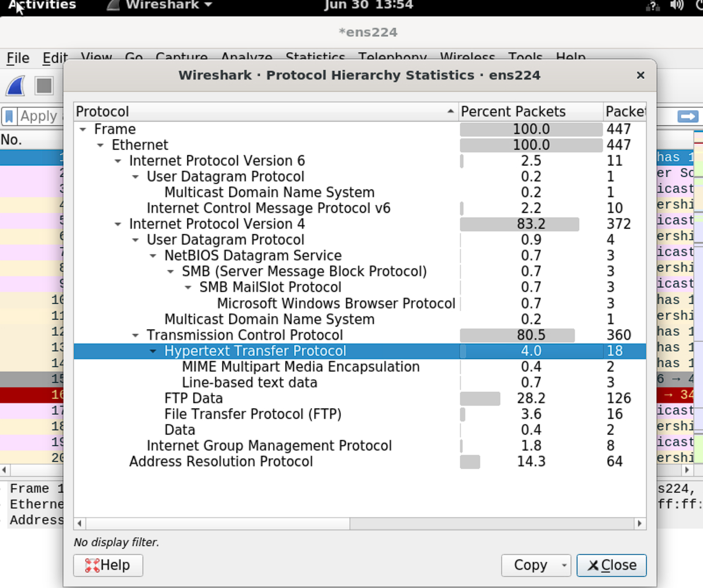The image size is (703, 588).
Task: Open the File menu
Action: tap(18, 59)
